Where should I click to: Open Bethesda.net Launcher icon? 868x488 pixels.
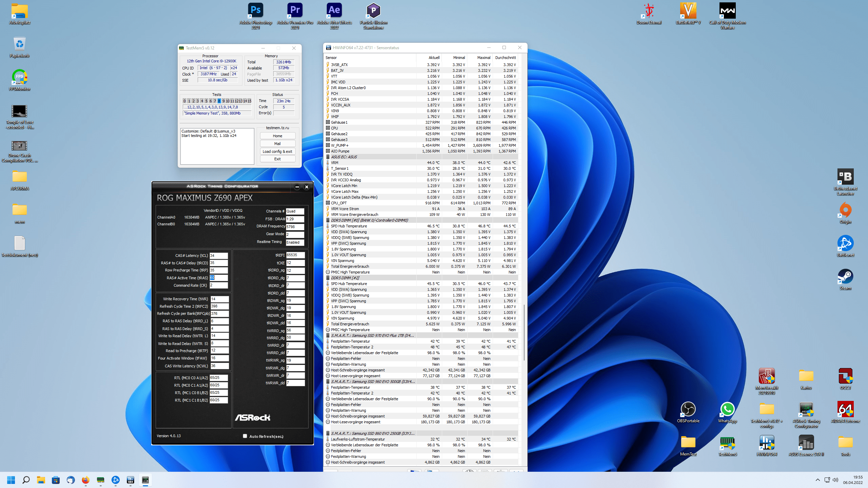pos(846,182)
